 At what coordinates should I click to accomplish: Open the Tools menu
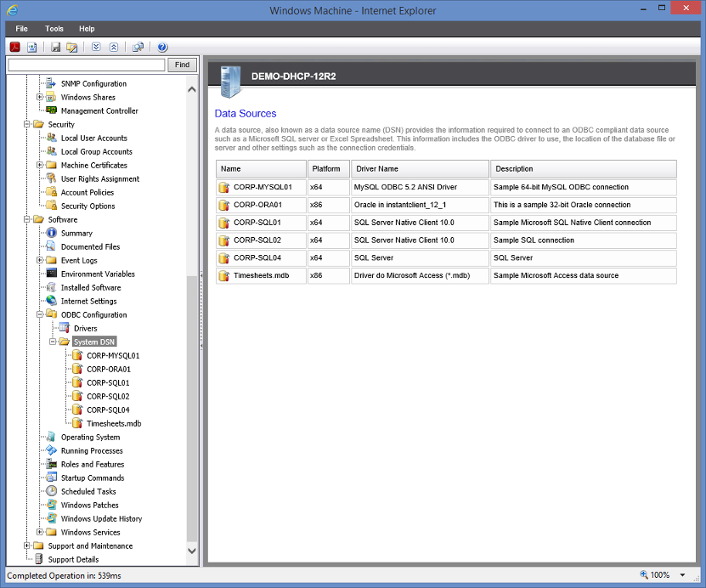tap(54, 28)
